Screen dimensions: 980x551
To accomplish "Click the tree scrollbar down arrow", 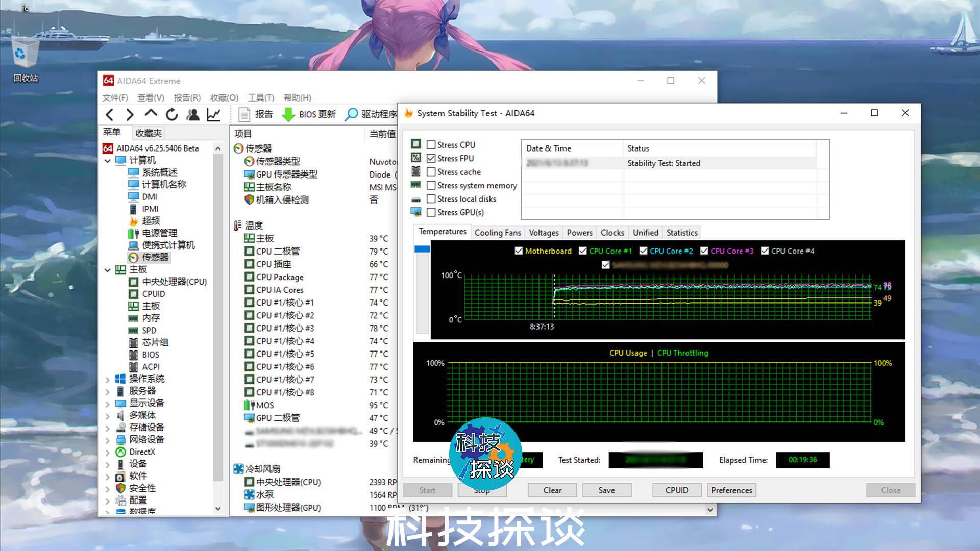I will [x=218, y=508].
